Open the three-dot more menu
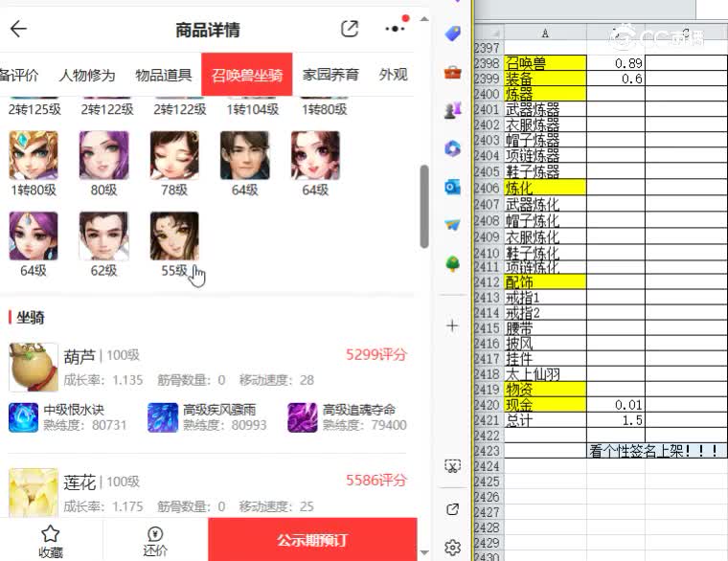Screen dimensions: 728x561 [x=395, y=29]
